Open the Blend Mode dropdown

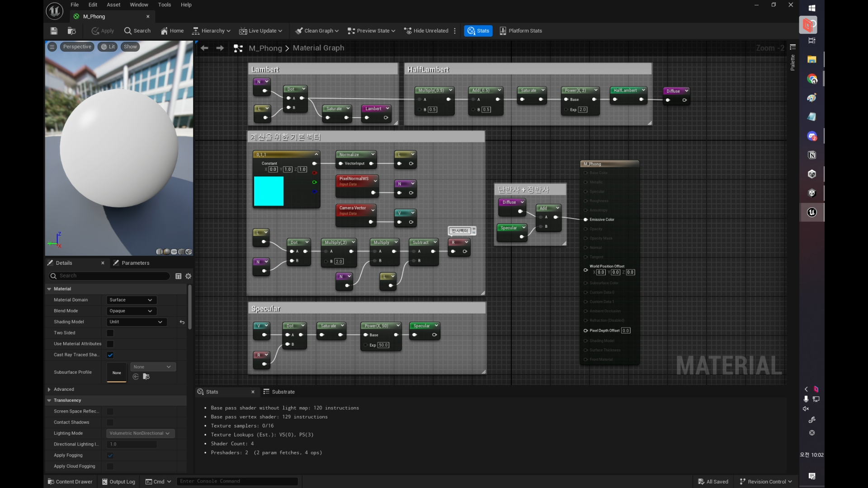[x=131, y=311]
